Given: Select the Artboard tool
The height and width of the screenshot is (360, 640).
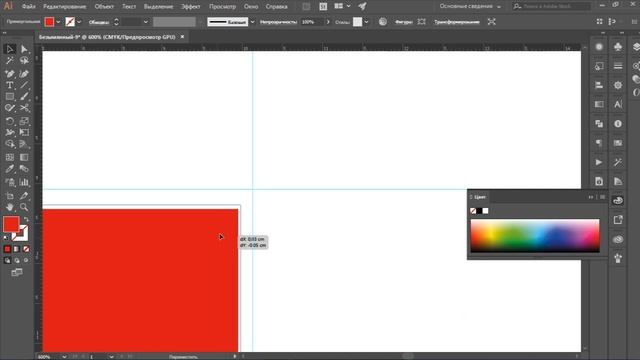Looking at the screenshot, I should tap(10, 196).
